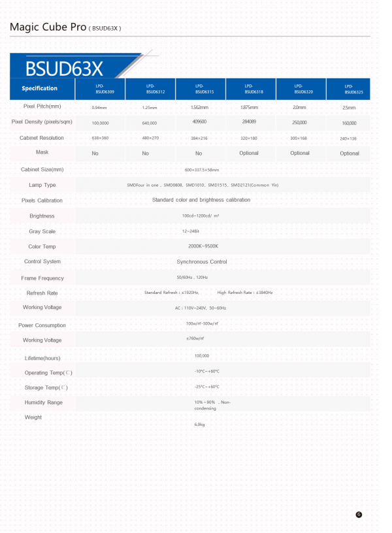392x533 pixels.
Task: Select the Synchronous Control text
Action: 202,262
